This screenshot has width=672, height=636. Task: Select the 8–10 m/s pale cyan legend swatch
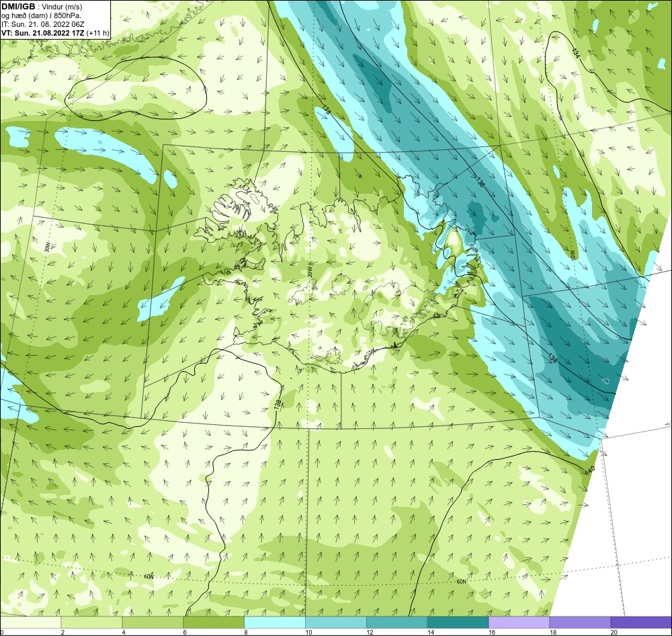pyautogui.click(x=275, y=623)
